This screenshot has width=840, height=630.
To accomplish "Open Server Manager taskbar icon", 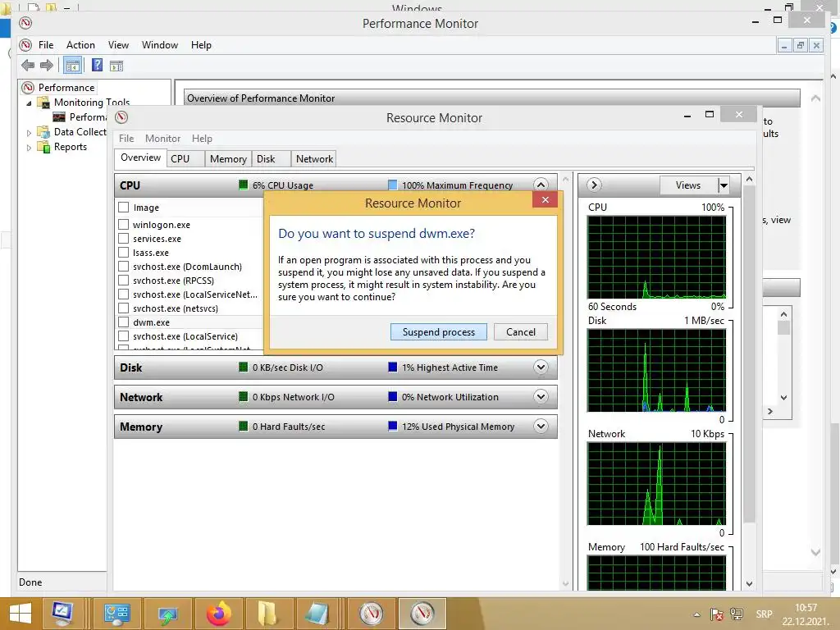I will click(63, 614).
